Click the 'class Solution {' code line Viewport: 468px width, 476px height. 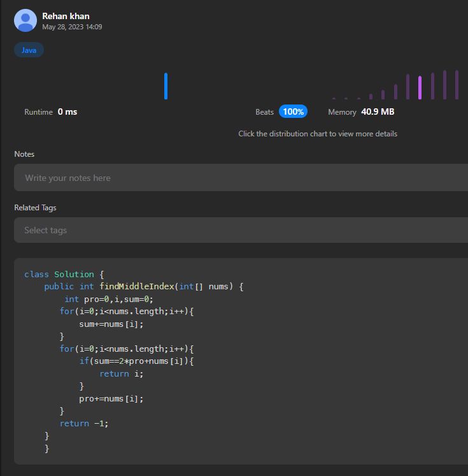tap(64, 275)
